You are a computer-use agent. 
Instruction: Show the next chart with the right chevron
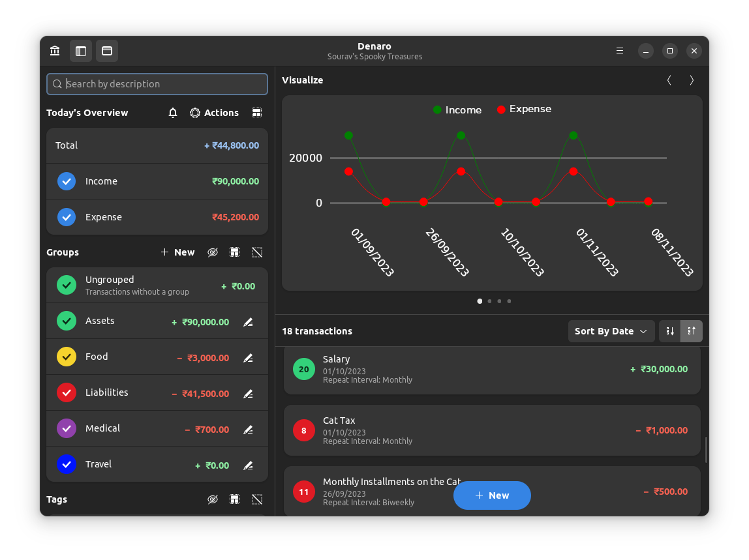click(x=692, y=80)
